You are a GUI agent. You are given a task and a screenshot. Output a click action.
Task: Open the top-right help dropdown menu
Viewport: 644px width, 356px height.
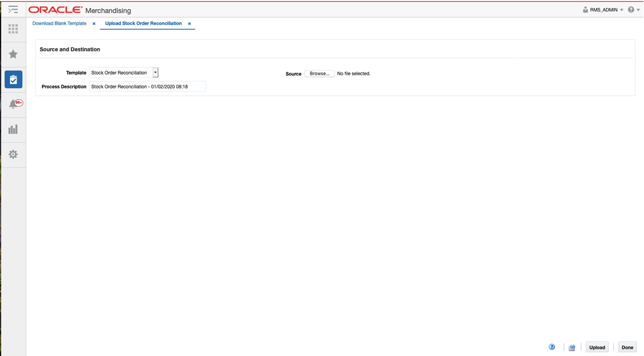(633, 9)
